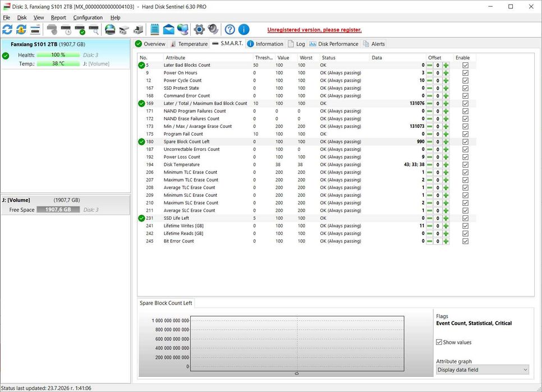Viewport: 542px width, 392px height.
Task: Click the disk with magnifying glass toolbar icon
Action: point(94,30)
